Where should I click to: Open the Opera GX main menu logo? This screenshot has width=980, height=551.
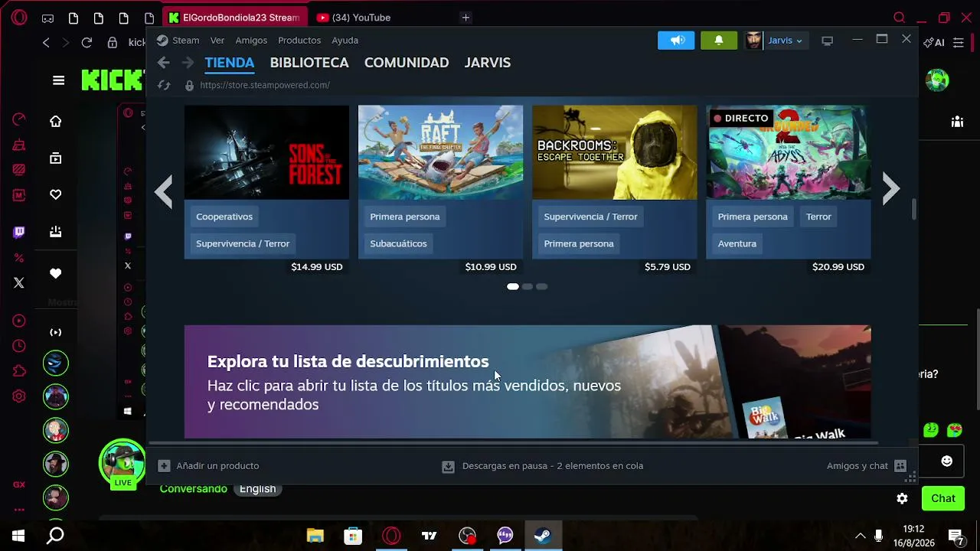[19, 18]
